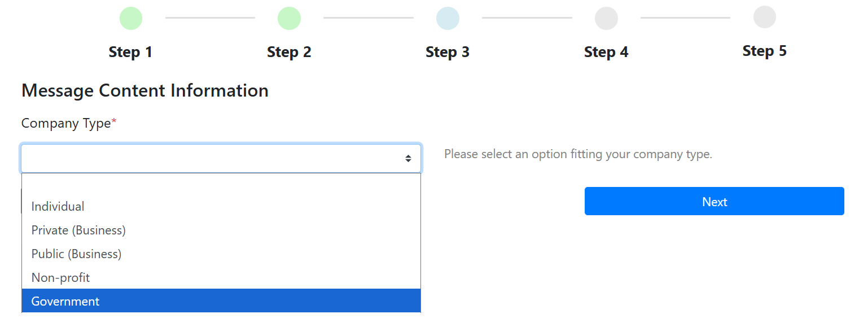Screen dimensions: 868x331
Task: Go to the Step 2 label
Action: click(x=289, y=52)
